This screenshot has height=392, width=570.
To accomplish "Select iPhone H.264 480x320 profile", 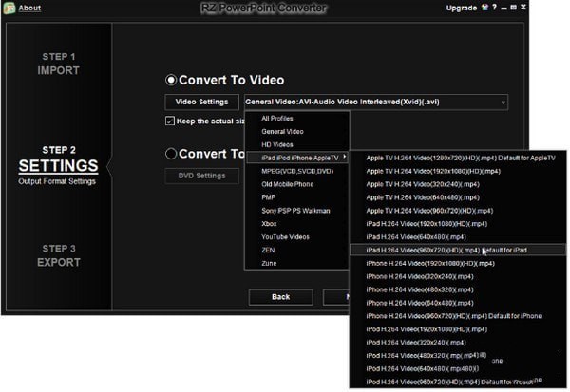I will tap(458, 289).
